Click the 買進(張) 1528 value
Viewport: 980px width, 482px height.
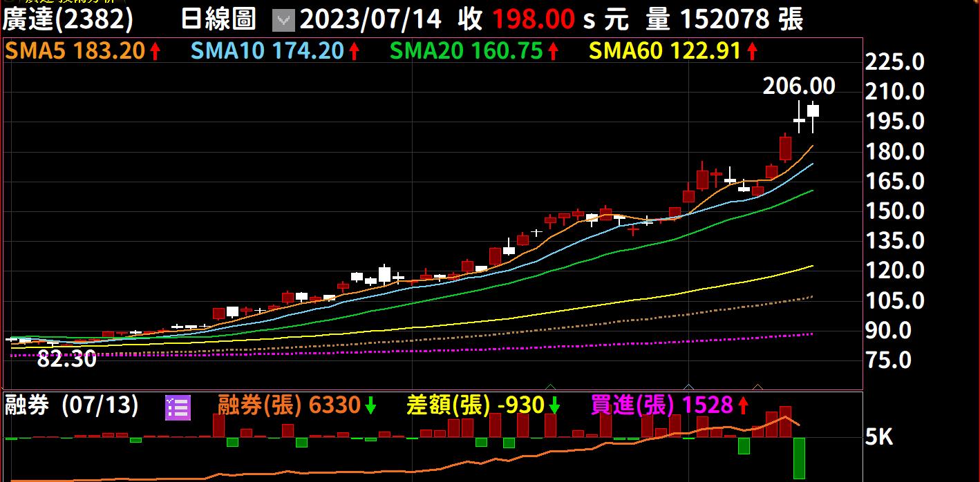pos(661,406)
